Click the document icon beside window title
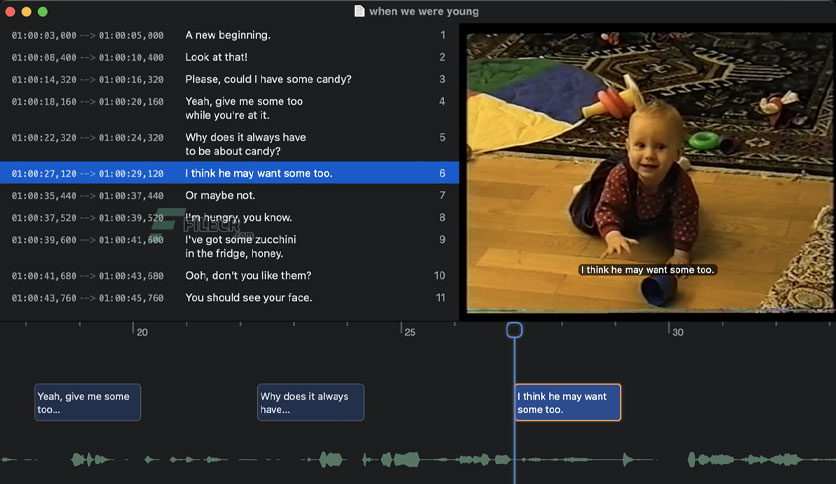Image resolution: width=836 pixels, height=484 pixels. click(359, 11)
